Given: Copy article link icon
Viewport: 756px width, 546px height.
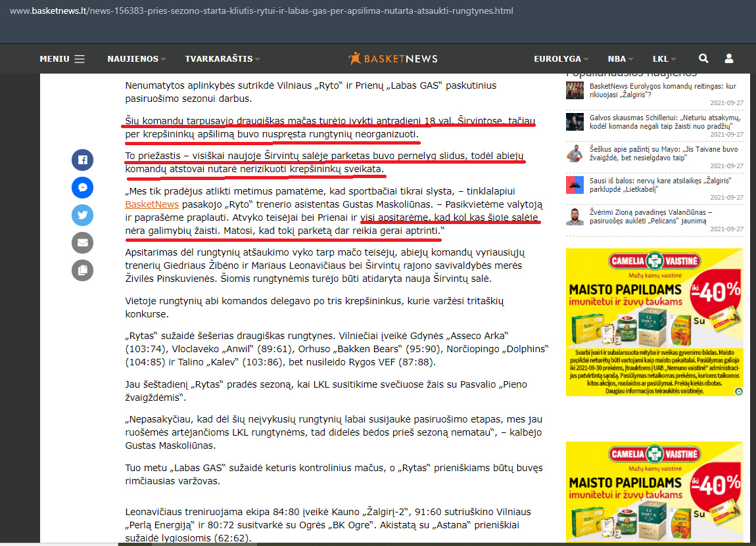Looking at the screenshot, I should tap(82, 270).
